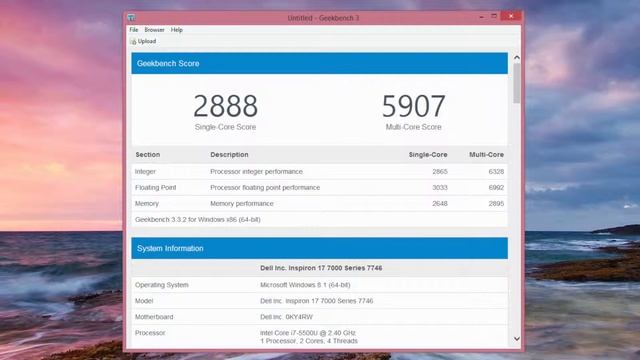The image size is (640, 360).
Task: Click the Geekbench Score header
Action: [x=320, y=63]
